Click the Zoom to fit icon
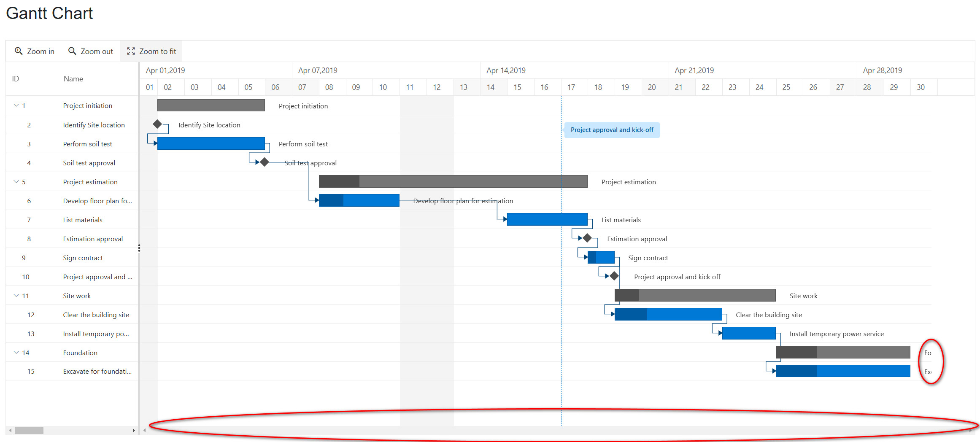The image size is (980, 442). point(131,51)
